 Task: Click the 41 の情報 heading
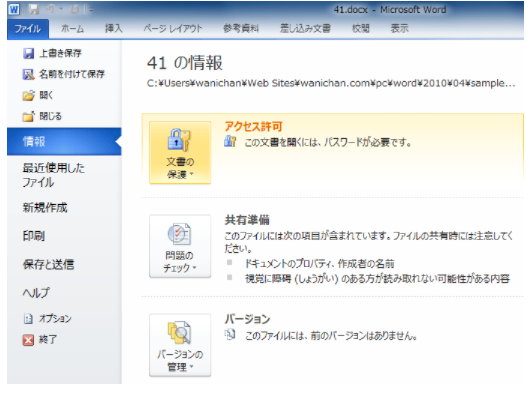click(x=185, y=63)
